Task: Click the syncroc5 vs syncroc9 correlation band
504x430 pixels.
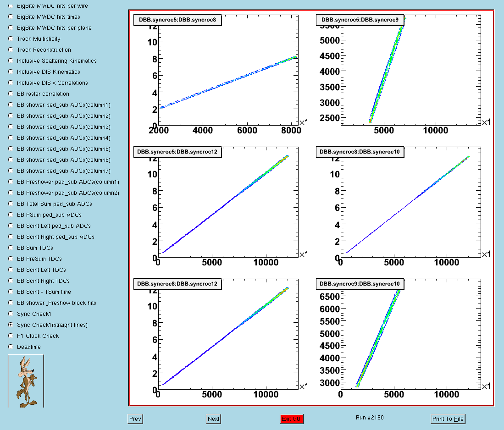Action: coord(387,70)
